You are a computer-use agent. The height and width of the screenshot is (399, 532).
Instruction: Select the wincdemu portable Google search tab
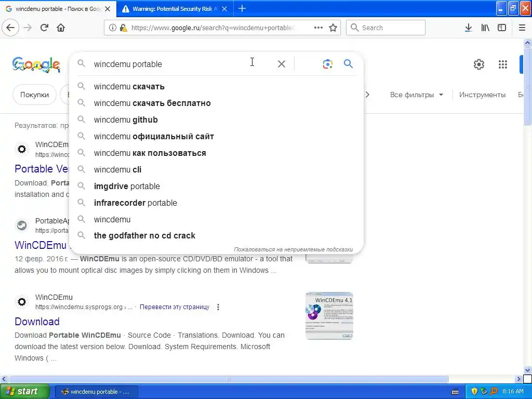58,9
